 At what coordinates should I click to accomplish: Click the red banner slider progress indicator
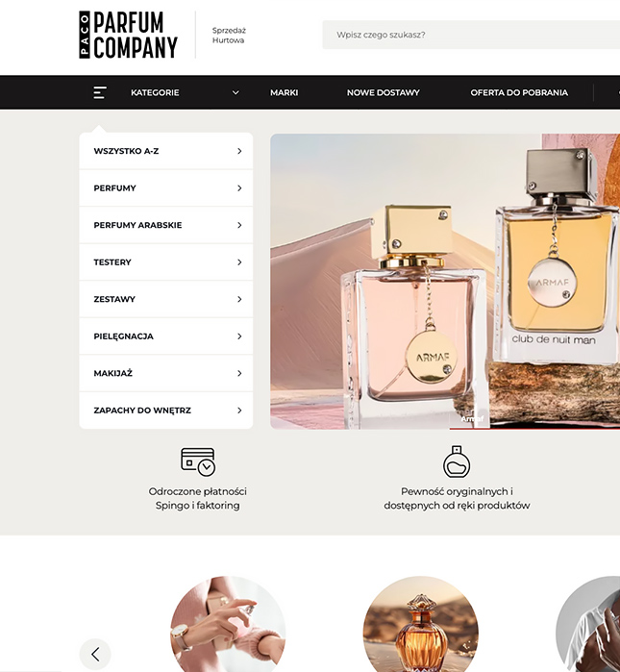click(534, 428)
